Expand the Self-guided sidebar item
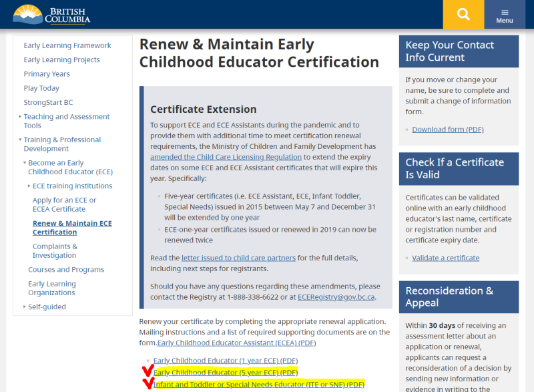The height and width of the screenshot is (392, 534). point(47,307)
